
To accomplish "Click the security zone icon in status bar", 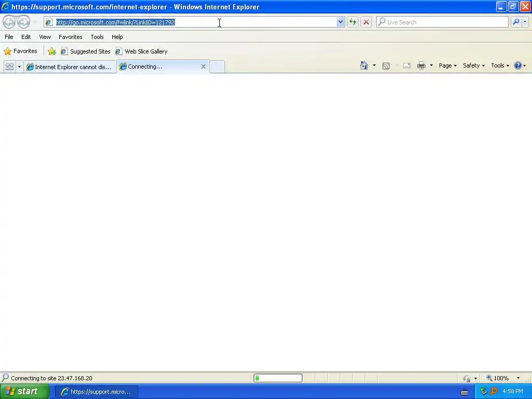I will coord(467,378).
